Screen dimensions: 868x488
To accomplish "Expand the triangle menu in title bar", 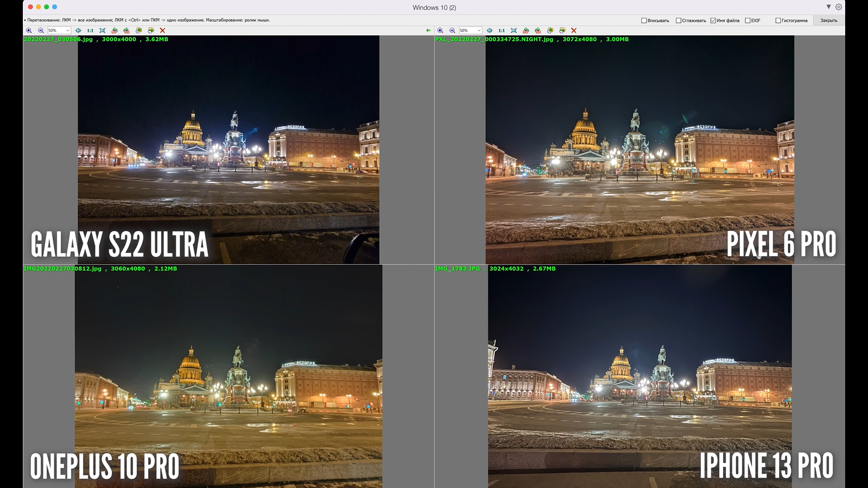I will (828, 7).
